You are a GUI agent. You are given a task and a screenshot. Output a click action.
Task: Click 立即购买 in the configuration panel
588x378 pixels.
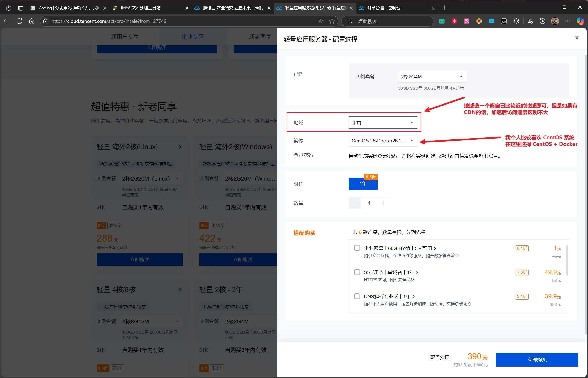537,360
